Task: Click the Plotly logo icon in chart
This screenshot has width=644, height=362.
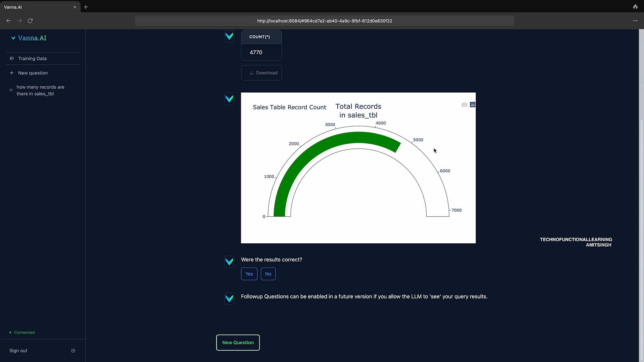Action: click(x=473, y=105)
